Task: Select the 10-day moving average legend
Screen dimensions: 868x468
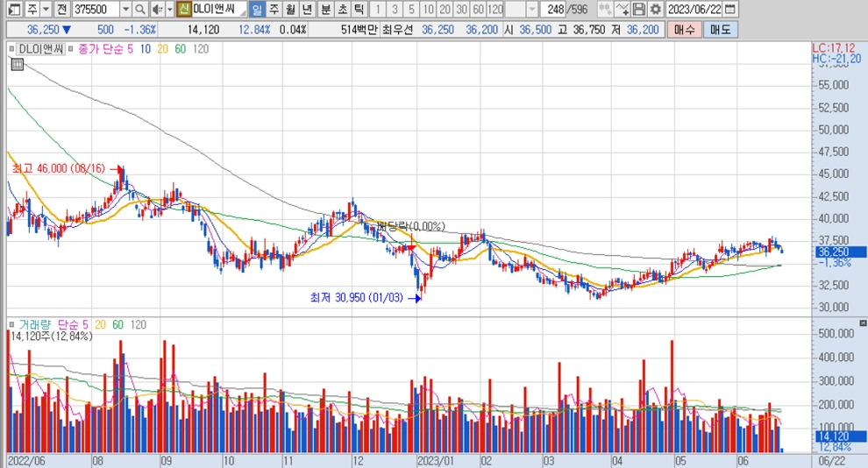Action: 145,49
